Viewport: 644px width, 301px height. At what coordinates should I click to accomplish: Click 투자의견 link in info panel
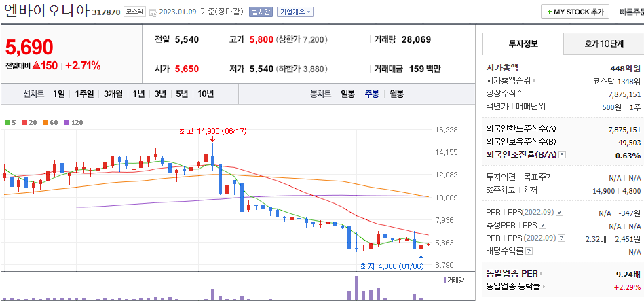pyautogui.click(x=500, y=177)
